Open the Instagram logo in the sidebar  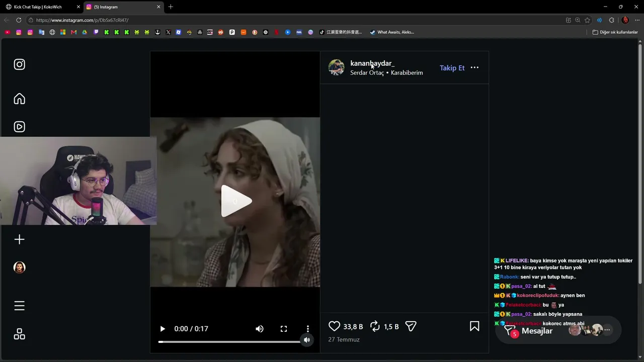click(19, 64)
